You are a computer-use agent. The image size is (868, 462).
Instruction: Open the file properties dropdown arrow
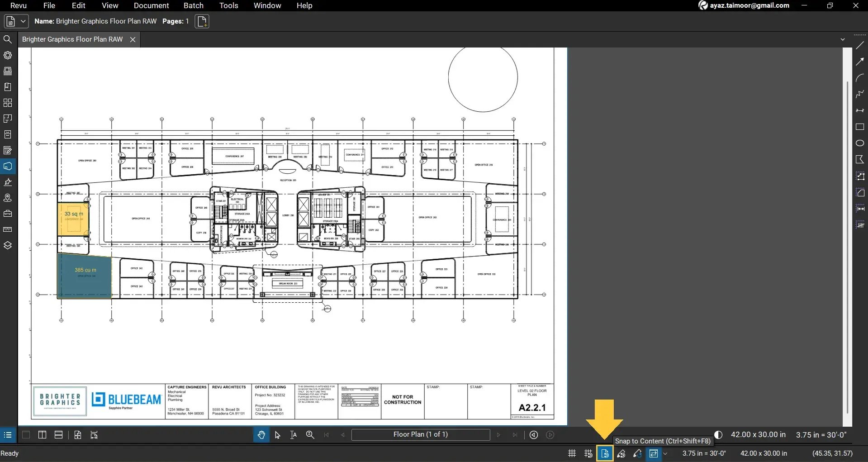[23, 21]
